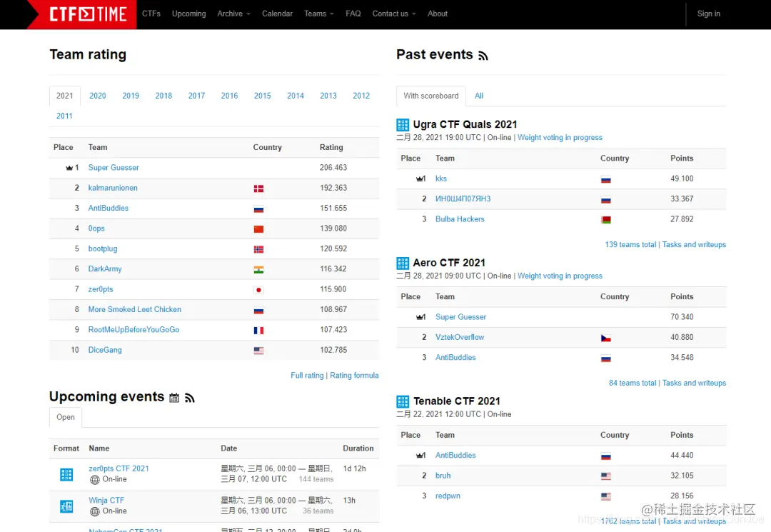Open the 84 teams total link
Screen dimensions: 771x532
click(x=633, y=383)
